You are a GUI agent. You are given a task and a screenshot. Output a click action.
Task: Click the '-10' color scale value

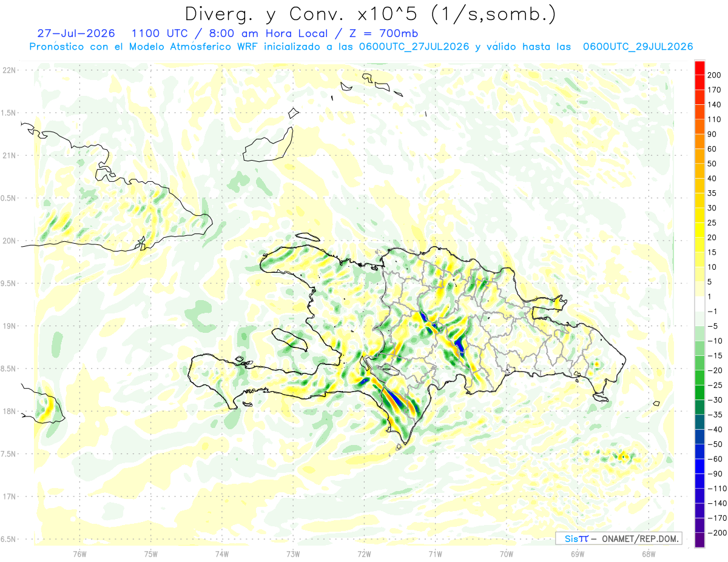click(x=715, y=341)
